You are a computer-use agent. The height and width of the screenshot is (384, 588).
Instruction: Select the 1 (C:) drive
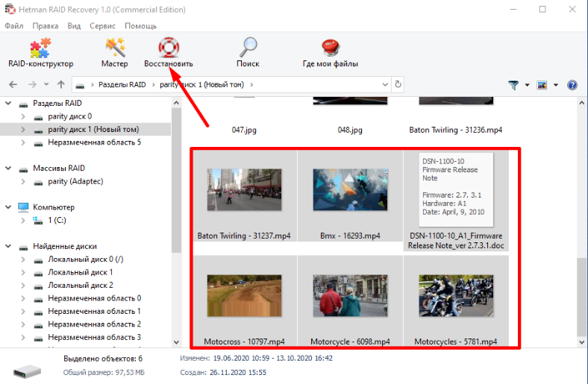coord(57,220)
